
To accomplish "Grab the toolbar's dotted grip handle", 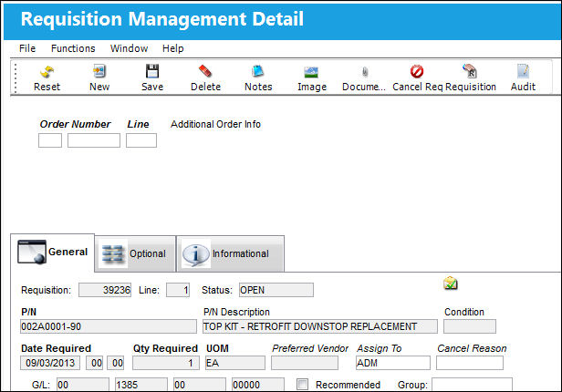I will (x=16, y=77).
